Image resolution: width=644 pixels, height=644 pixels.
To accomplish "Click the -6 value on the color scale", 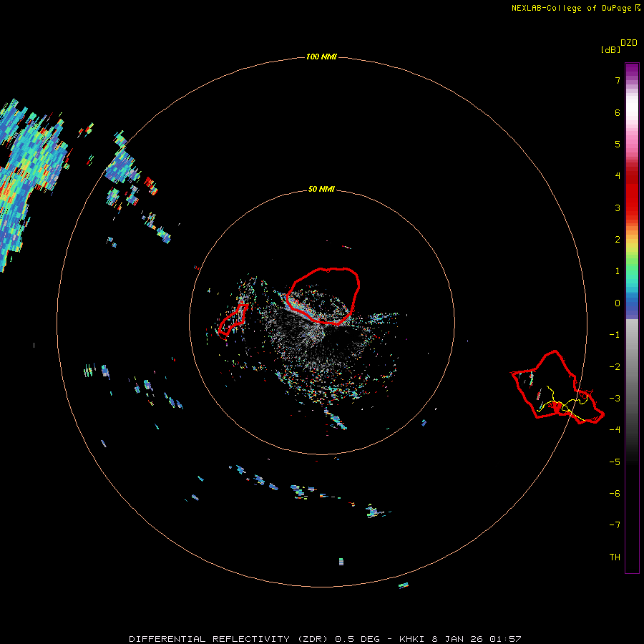I will [615, 494].
